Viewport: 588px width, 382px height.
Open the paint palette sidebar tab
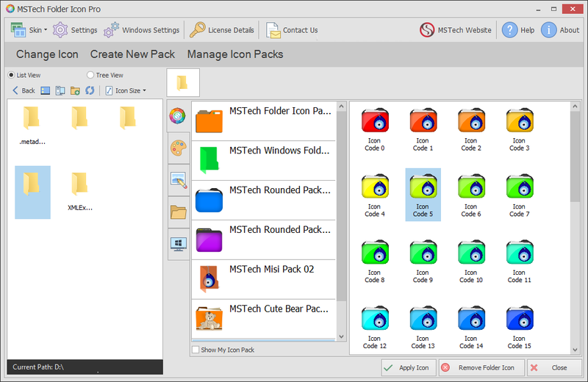pyautogui.click(x=178, y=148)
